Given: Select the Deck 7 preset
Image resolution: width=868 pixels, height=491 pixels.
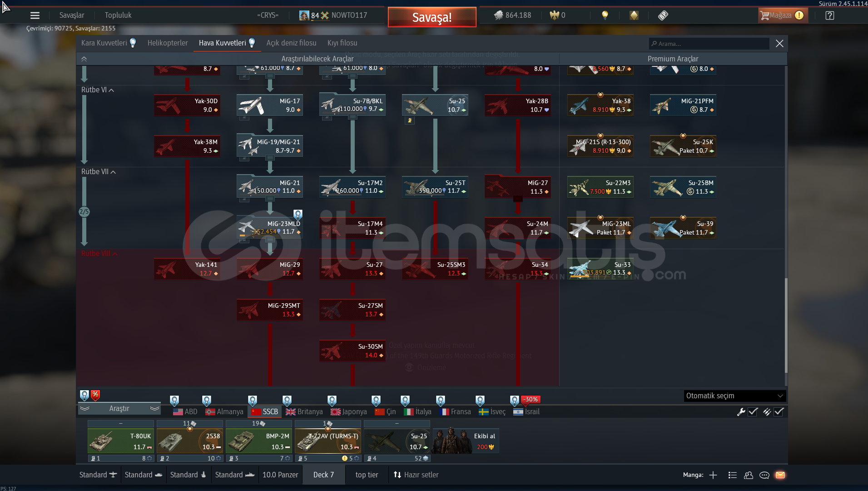Looking at the screenshot, I should click(x=323, y=475).
